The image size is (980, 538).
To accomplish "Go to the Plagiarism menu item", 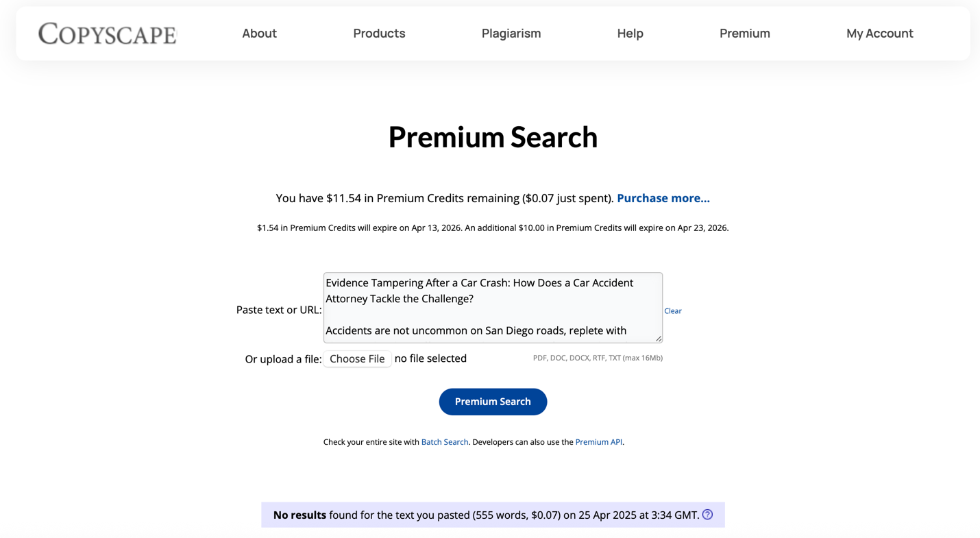I will 511,33.
